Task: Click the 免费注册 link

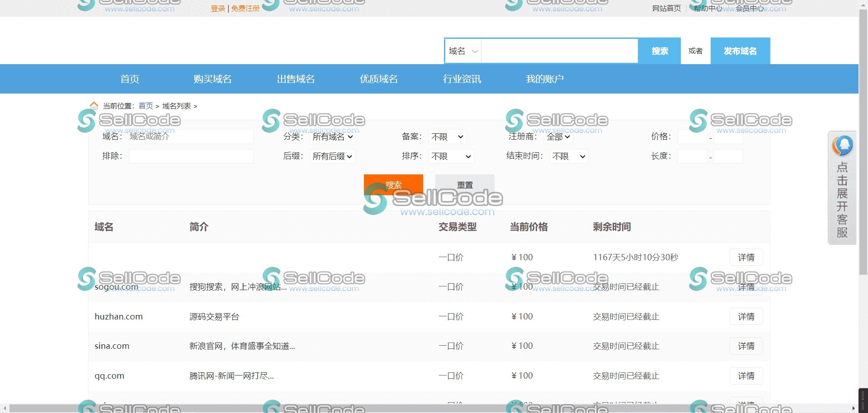Action: click(x=245, y=8)
